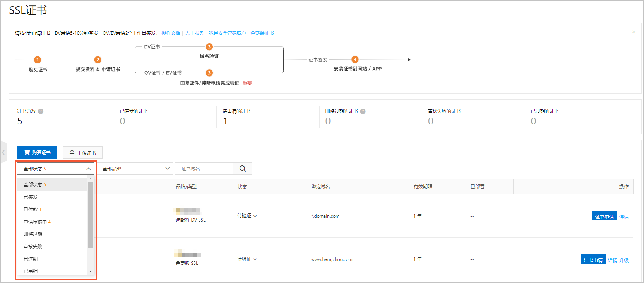
Task: Click the upload icon in 上传证书 button
Action: [x=72, y=152]
